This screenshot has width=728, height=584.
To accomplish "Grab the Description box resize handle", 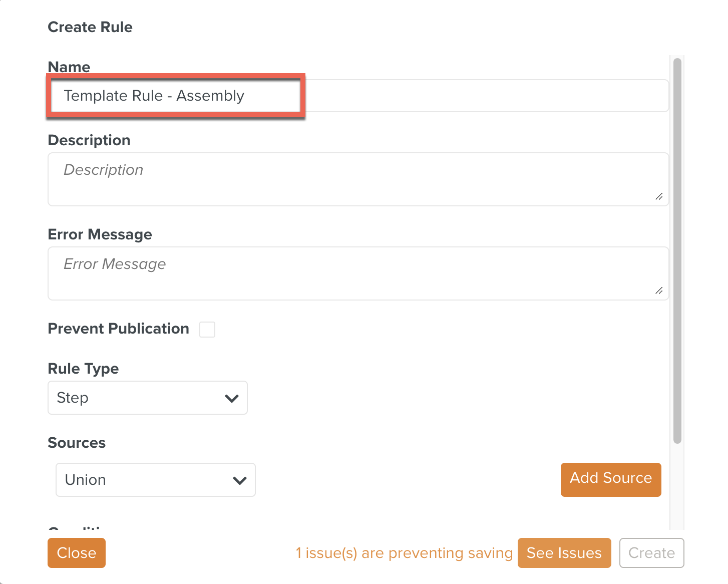I will tap(659, 196).
